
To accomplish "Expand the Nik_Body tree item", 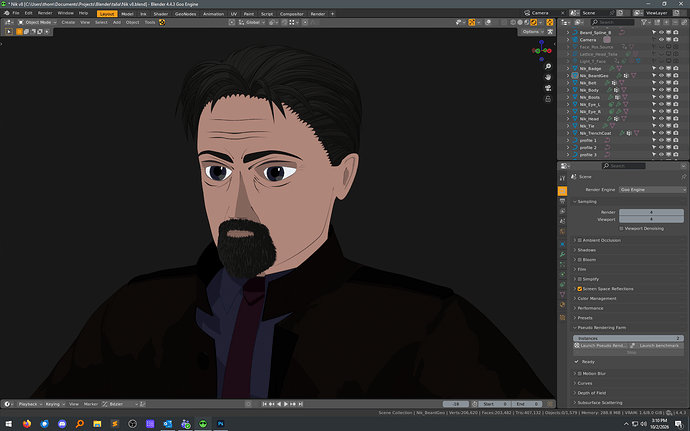I will click(568, 90).
